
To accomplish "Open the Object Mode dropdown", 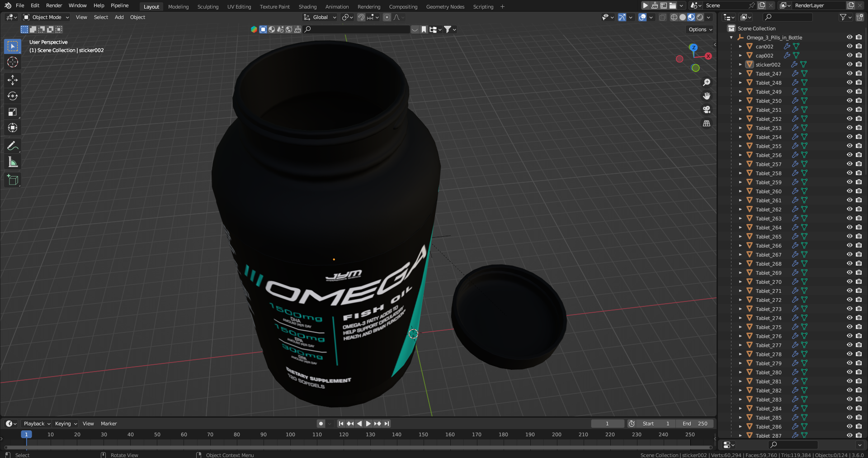I will tap(46, 17).
